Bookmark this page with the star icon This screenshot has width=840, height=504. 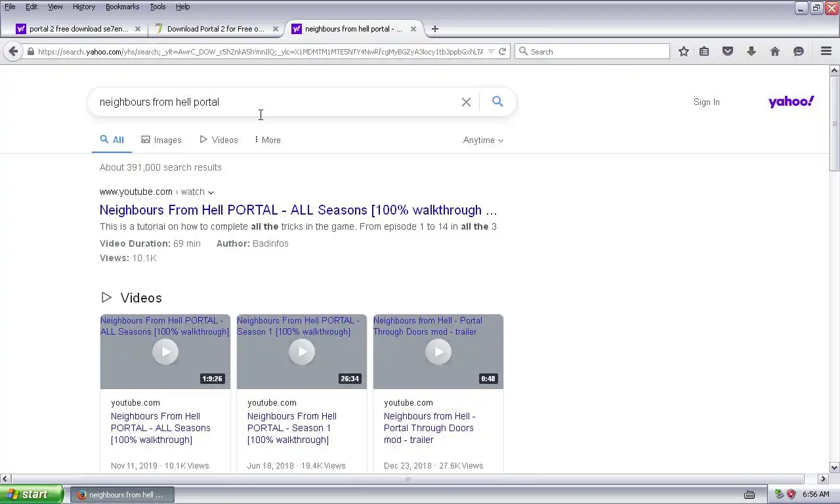click(x=684, y=51)
